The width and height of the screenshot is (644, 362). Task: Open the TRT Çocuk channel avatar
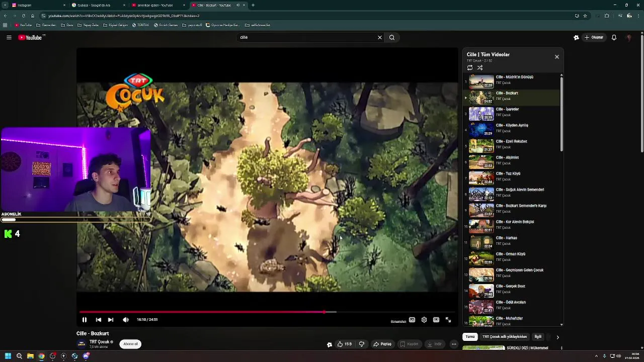[82, 344]
